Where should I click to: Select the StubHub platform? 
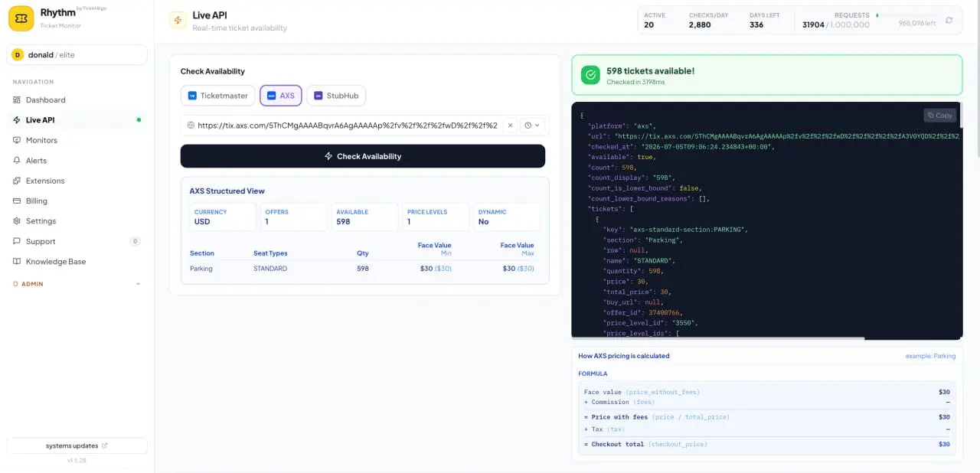click(336, 96)
